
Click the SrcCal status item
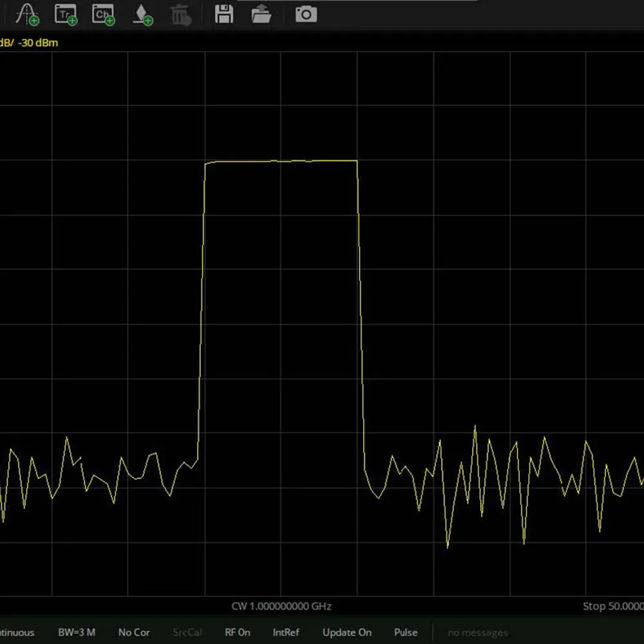click(186, 632)
